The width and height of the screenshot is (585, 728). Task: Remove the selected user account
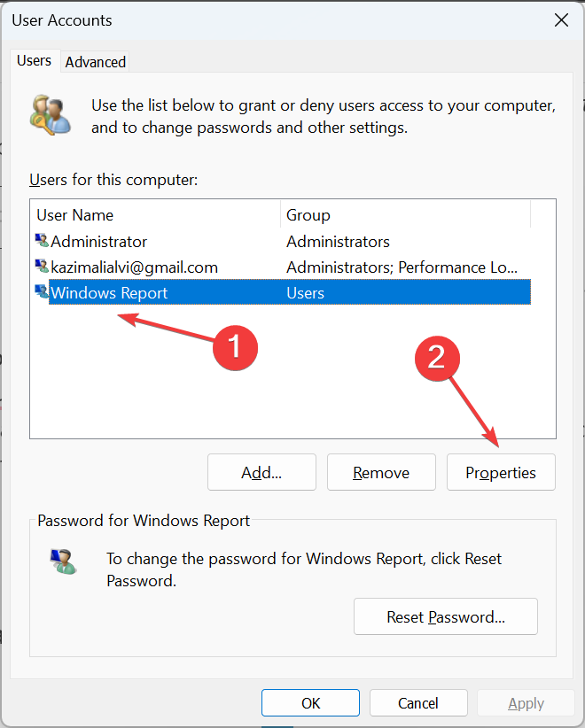click(381, 473)
